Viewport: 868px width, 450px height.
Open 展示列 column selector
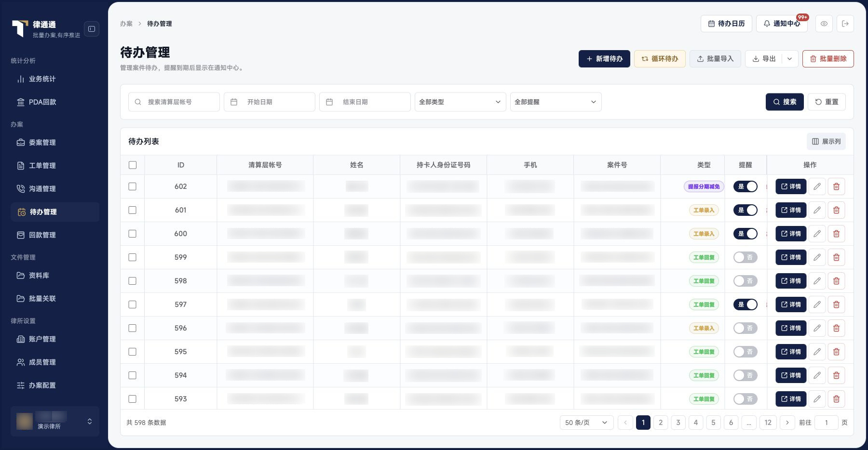point(826,142)
